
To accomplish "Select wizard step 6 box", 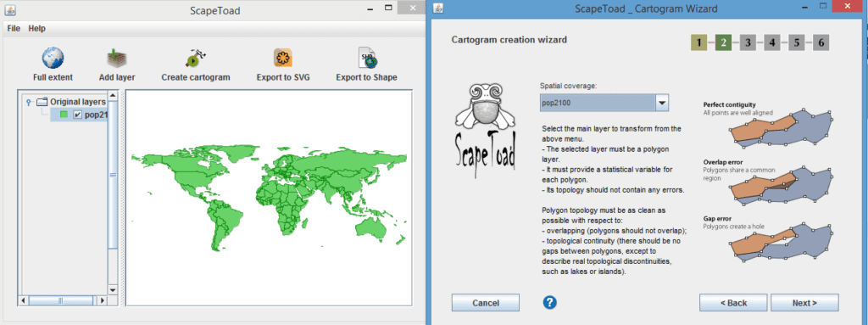I will (821, 42).
